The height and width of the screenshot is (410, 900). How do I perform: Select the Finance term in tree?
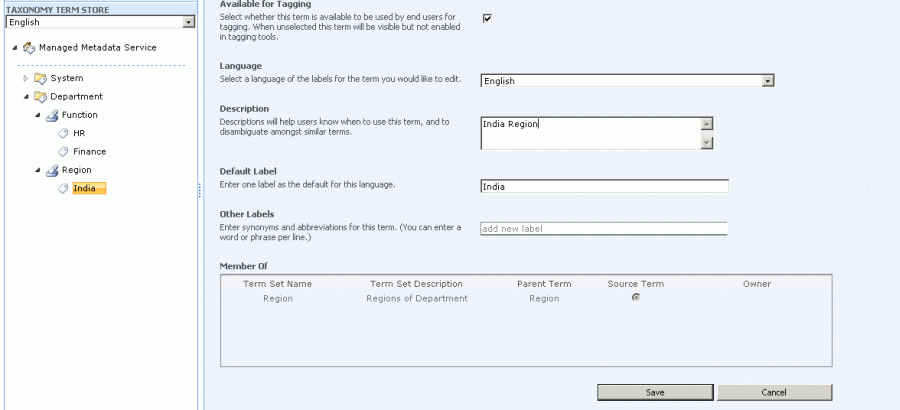click(x=89, y=152)
